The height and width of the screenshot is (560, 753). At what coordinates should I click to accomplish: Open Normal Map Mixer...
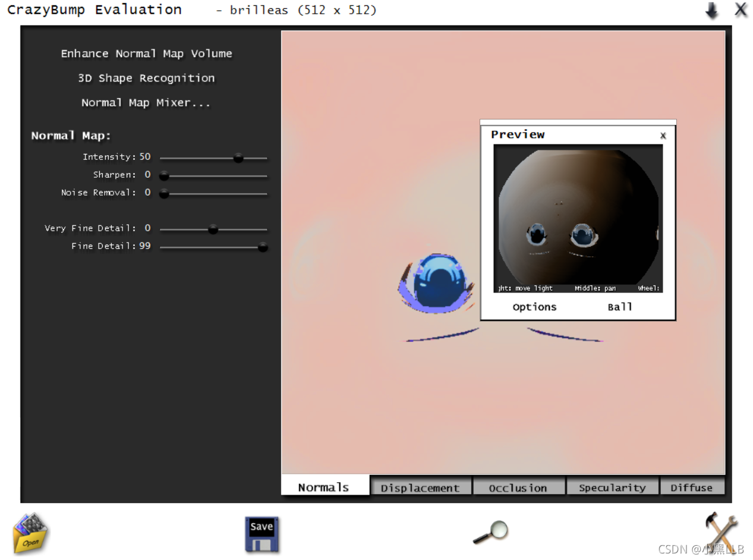[x=146, y=103]
